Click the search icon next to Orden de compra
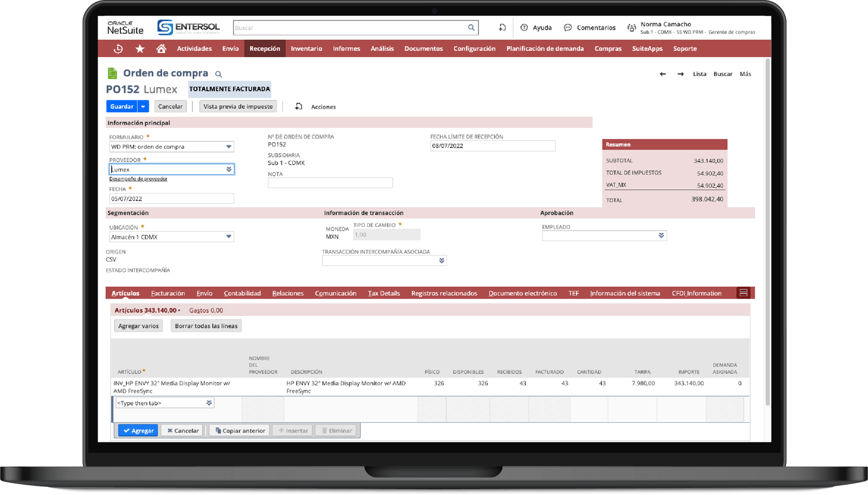This screenshot has width=868, height=495. point(219,74)
